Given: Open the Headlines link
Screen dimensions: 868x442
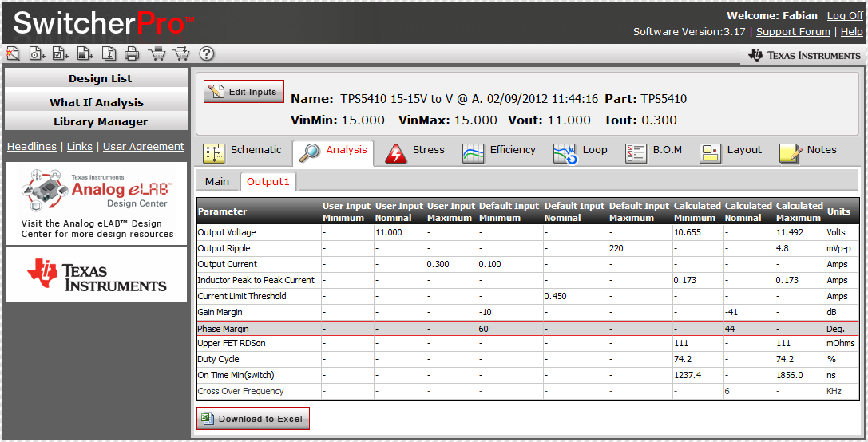Looking at the screenshot, I should click(x=32, y=146).
